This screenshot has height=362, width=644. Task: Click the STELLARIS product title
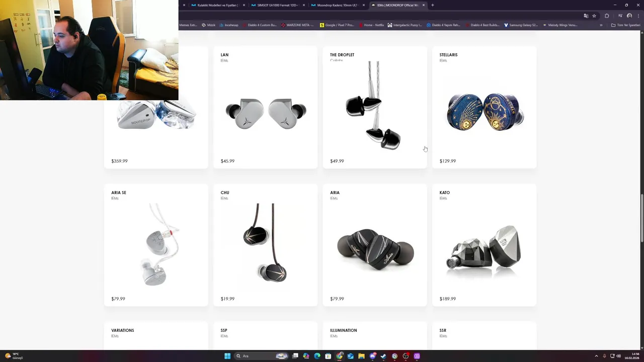pyautogui.click(x=448, y=55)
